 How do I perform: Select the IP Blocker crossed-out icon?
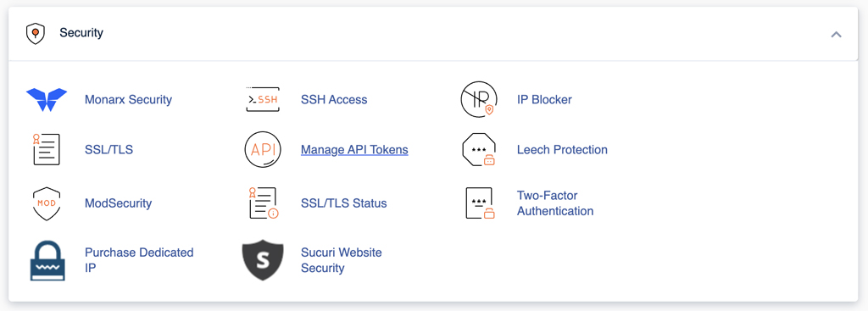(x=479, y=100)
